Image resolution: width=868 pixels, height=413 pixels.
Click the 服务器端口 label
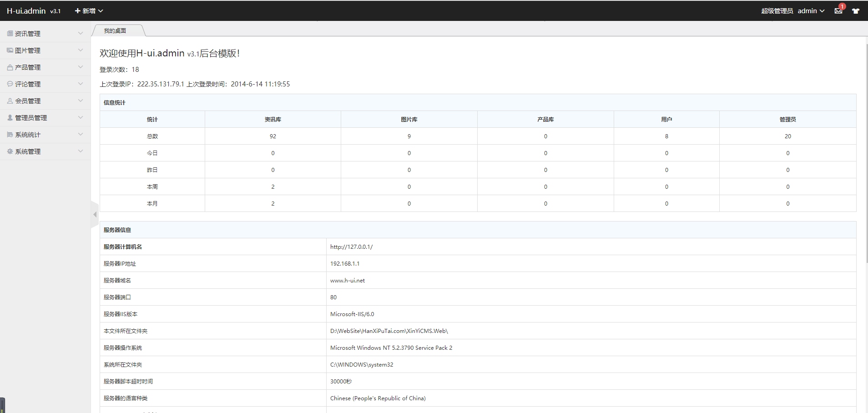pos(117,297)
